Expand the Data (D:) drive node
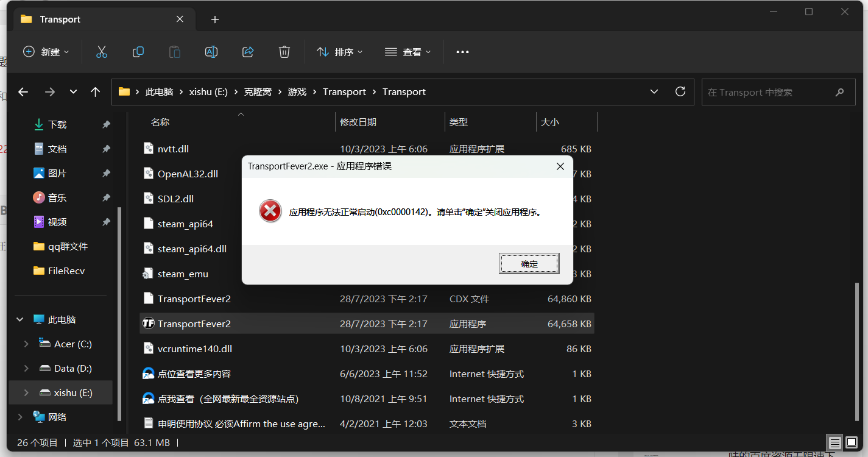Viewport: 868px width, 457px height. [26, 368]
